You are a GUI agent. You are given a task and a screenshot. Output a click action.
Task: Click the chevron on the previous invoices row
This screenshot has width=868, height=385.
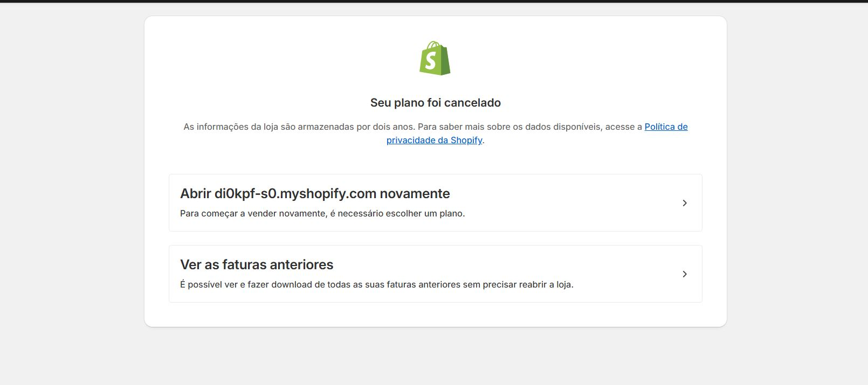click(685, 274)
